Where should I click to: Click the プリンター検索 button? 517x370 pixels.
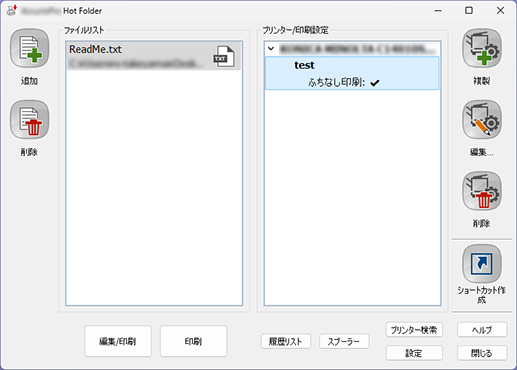(414, 330)
